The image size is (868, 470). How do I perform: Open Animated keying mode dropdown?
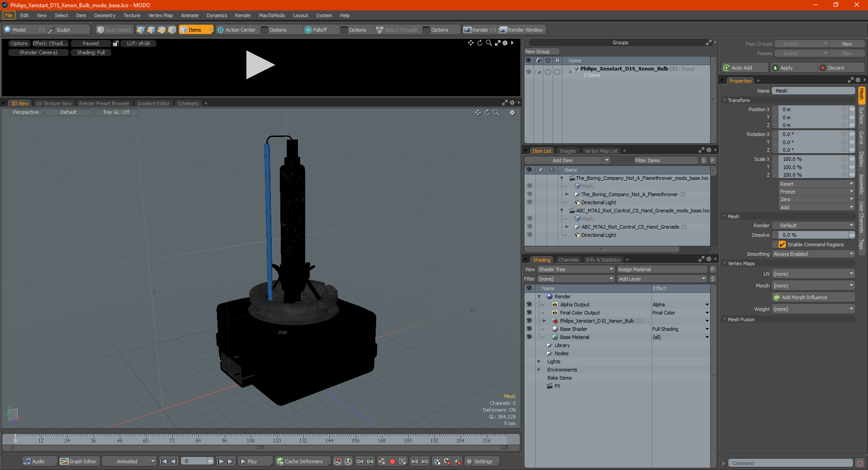[129, 461]
